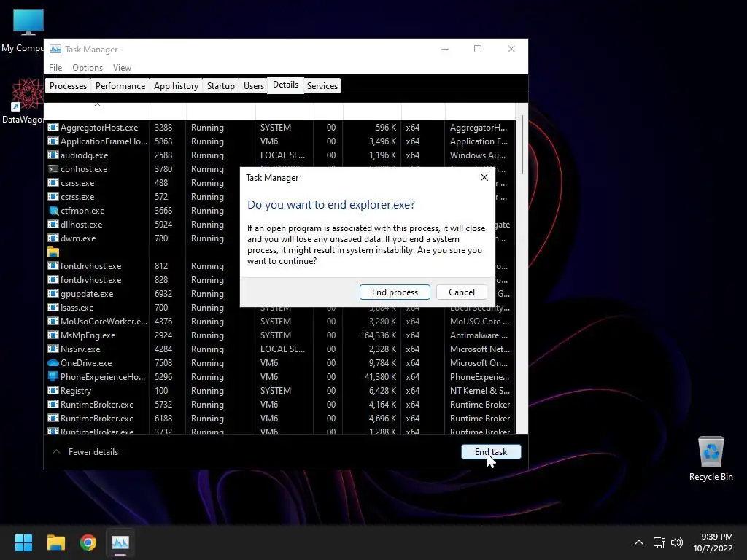747x560 pixels.
Task: Click the audiodg.exe process icon
Action: click(53, 155)
